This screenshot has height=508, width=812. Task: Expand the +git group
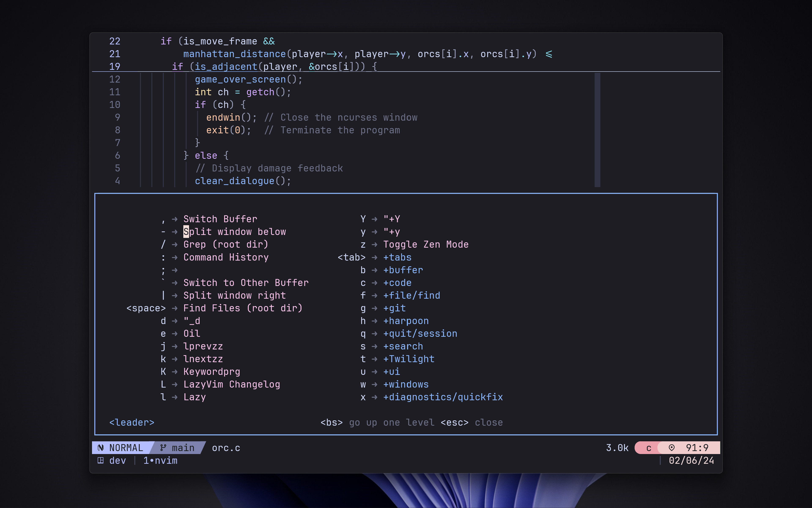tap(395, 308)
